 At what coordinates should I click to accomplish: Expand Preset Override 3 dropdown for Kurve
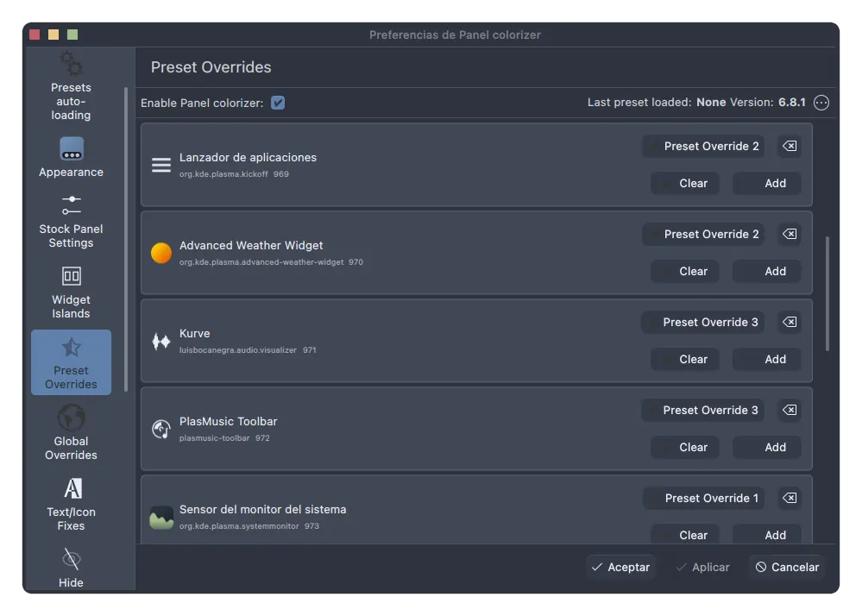(703, 323)
